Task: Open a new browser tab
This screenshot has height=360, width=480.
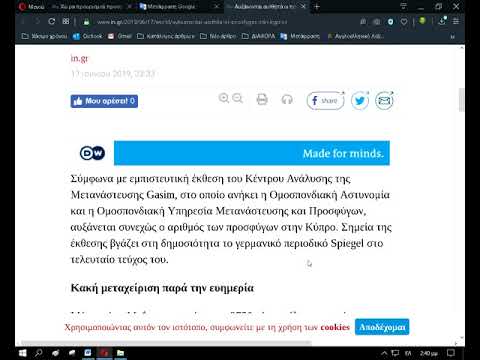Action: click(317, 6)
